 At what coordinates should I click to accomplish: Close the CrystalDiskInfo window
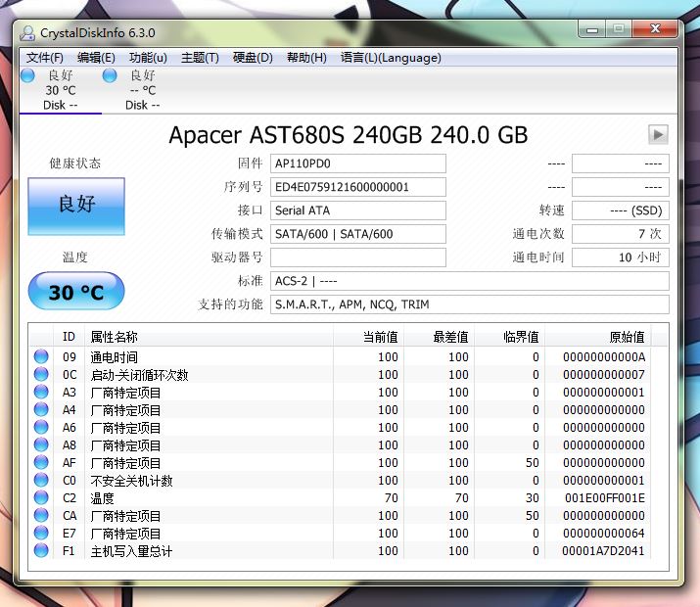(655, 29)
